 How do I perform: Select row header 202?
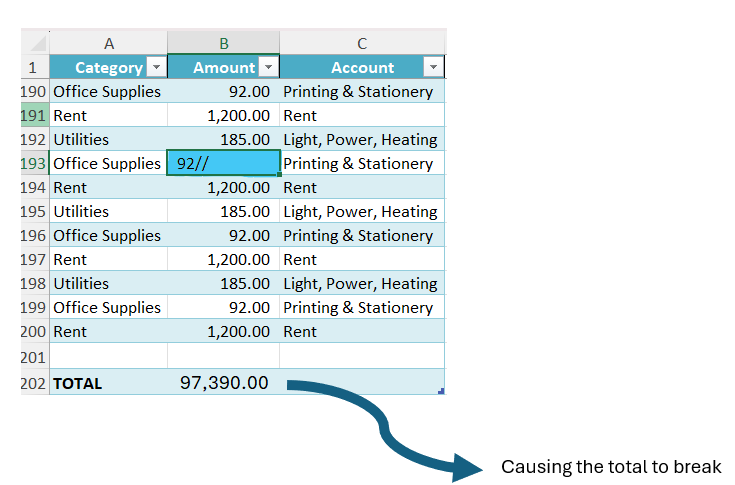pyautogui.click(x=34, y=383)
